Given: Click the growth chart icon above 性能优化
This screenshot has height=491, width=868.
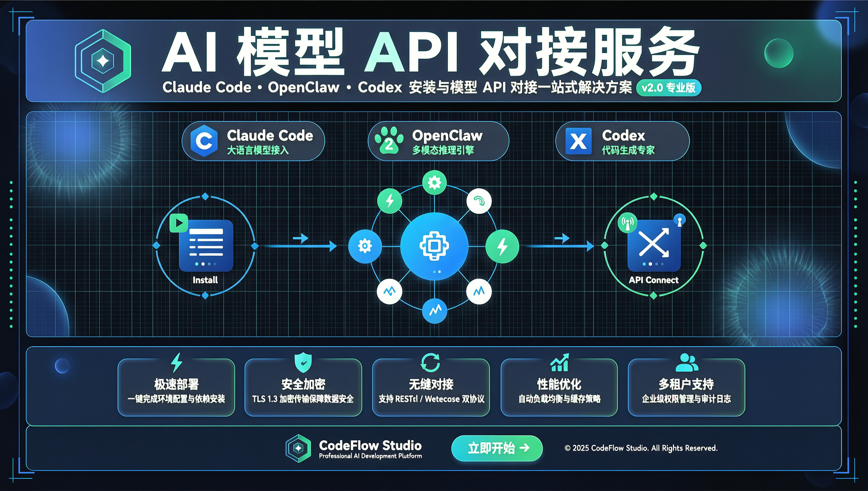Looking at the screenshot, I should [559, 362].
